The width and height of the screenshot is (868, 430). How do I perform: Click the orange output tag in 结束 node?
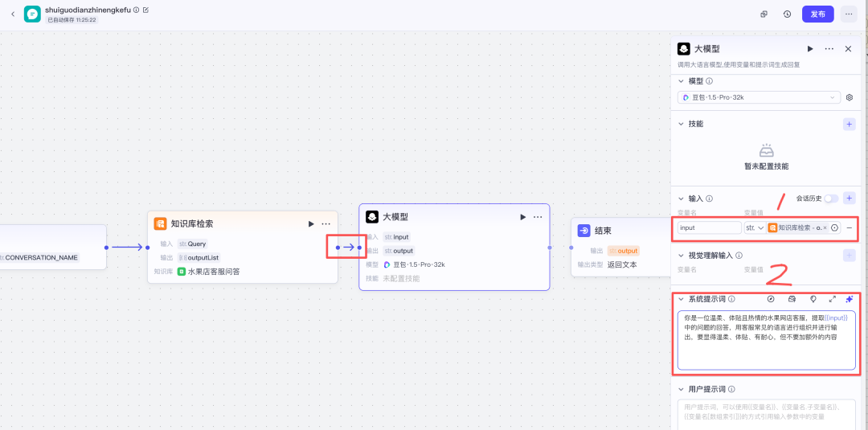point(624,251)
